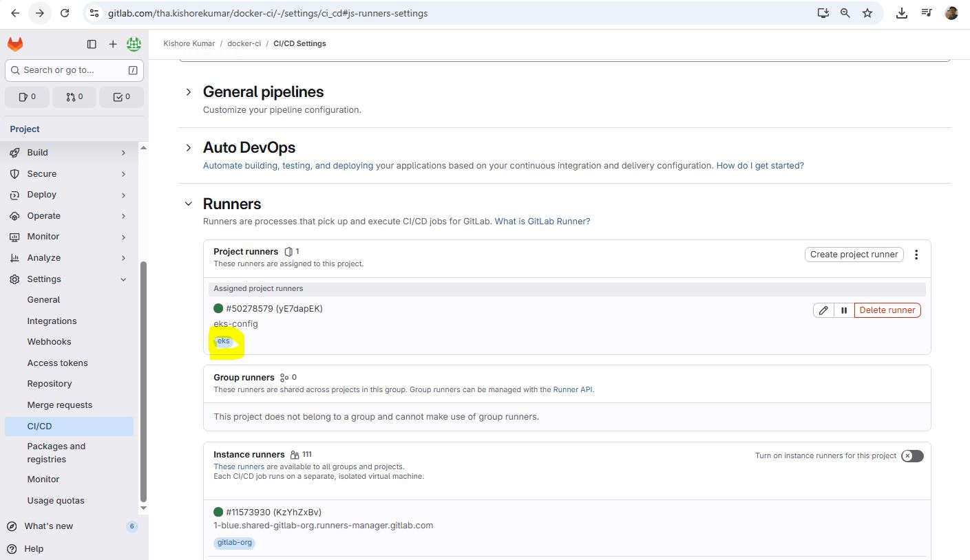Toggle the sidebar collapse icon
The image size is (970, 560).
point(92,44)
